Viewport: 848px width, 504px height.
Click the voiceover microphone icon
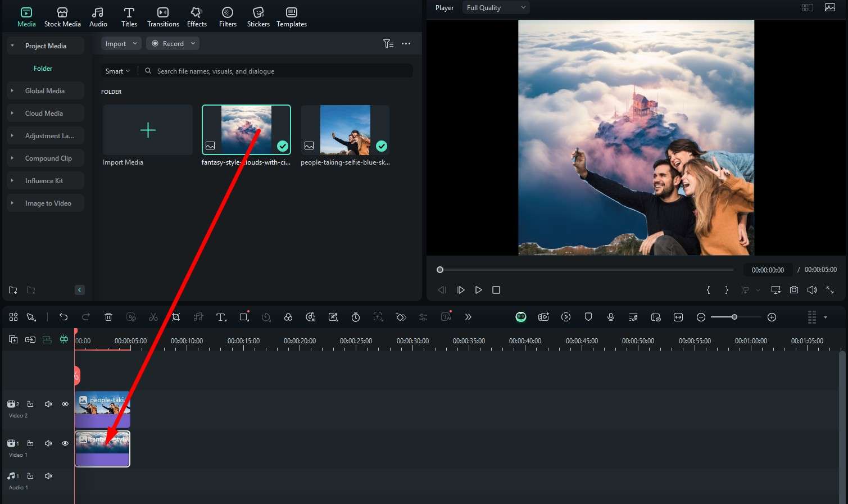click(x=610, y=317)
